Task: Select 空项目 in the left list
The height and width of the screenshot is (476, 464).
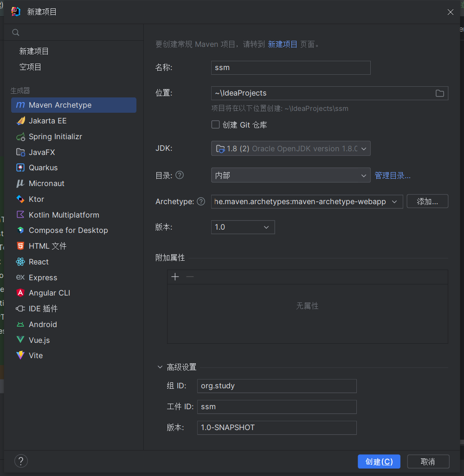Action: pyautogui.click(x=30, y=67)
